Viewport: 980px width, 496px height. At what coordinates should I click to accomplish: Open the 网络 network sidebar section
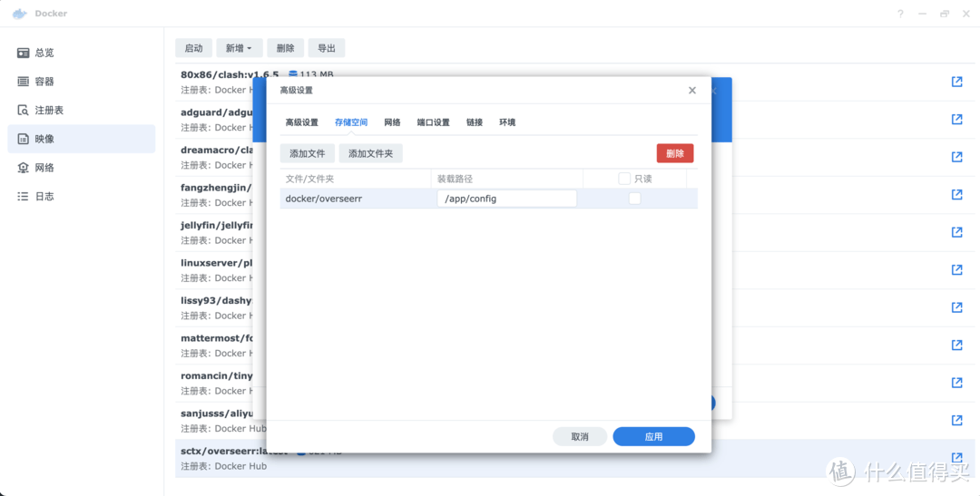pyautogui.click(x=82, y=168)
